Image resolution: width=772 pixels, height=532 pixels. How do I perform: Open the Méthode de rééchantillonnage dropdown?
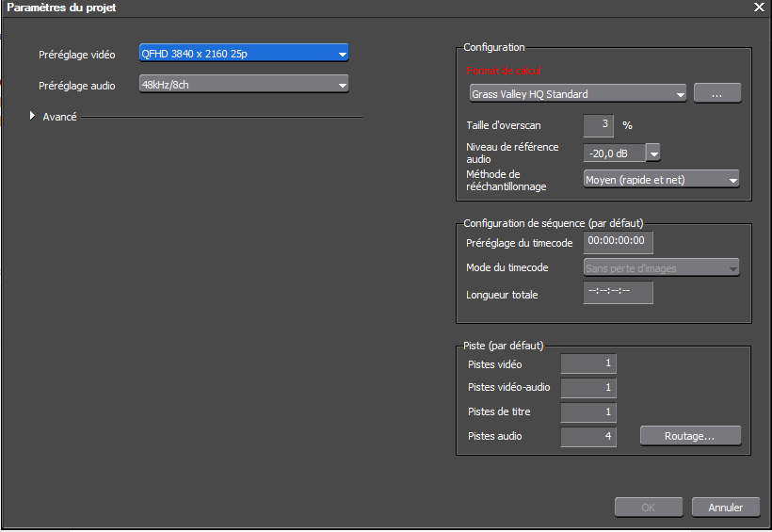(x=661, y=180)
